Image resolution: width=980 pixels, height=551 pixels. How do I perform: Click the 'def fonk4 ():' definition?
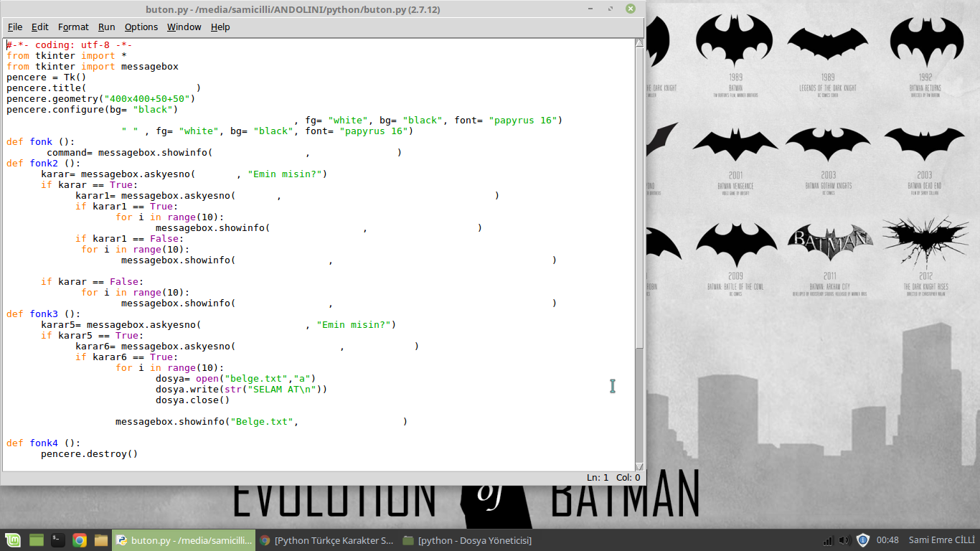(x=43, y=443)
